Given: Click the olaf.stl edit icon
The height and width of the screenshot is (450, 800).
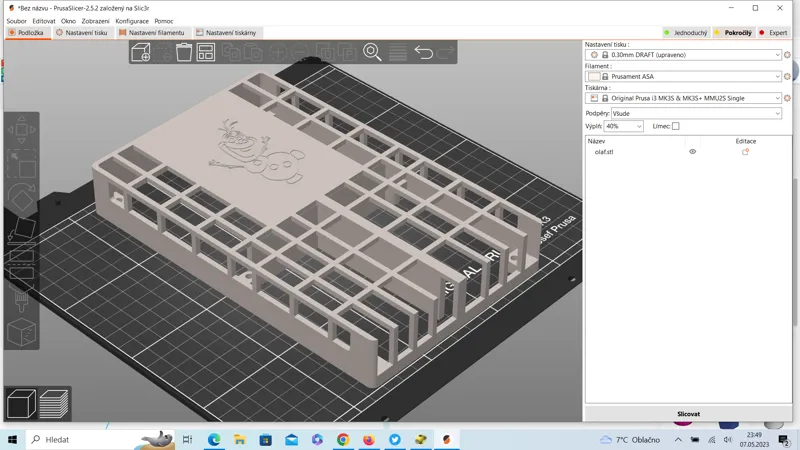Looking at the screenshot, I should click(745, 152).
